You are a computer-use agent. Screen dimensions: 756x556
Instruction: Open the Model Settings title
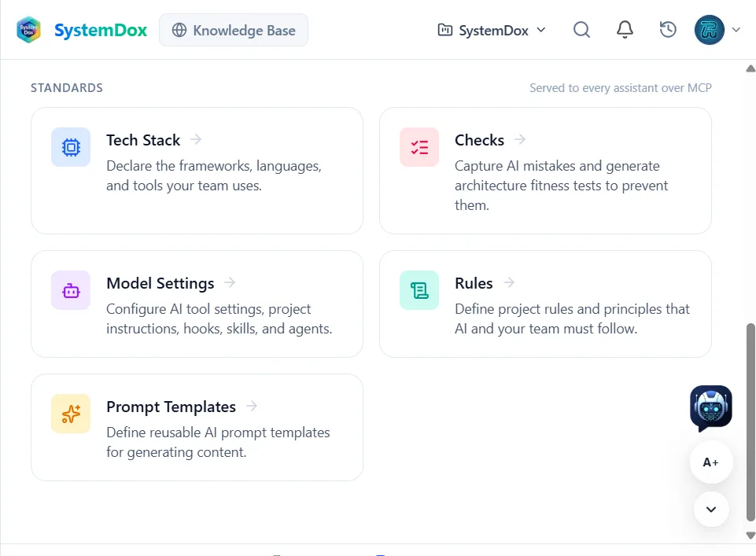point(160,283)
